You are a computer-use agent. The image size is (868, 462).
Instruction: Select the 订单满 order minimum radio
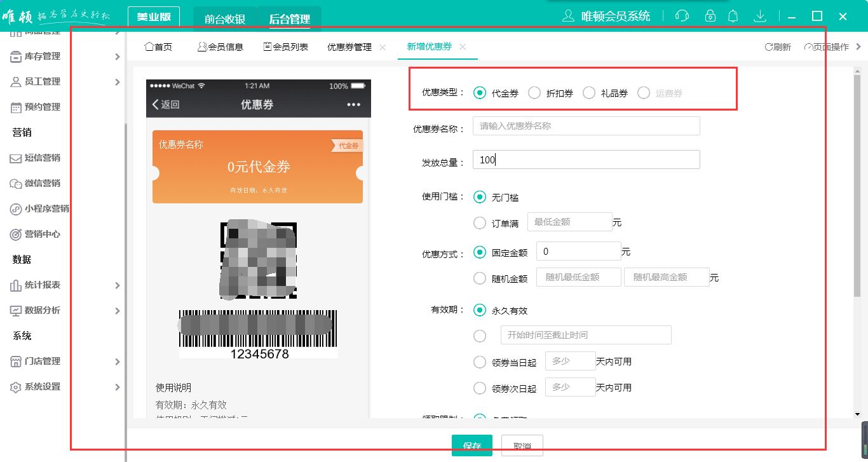(480, 223)
